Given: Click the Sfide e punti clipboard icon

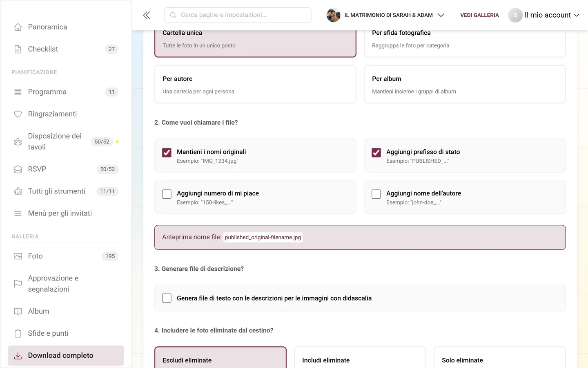Looking at the screenshot, I should pyautogui.click(x=18, y=334).
